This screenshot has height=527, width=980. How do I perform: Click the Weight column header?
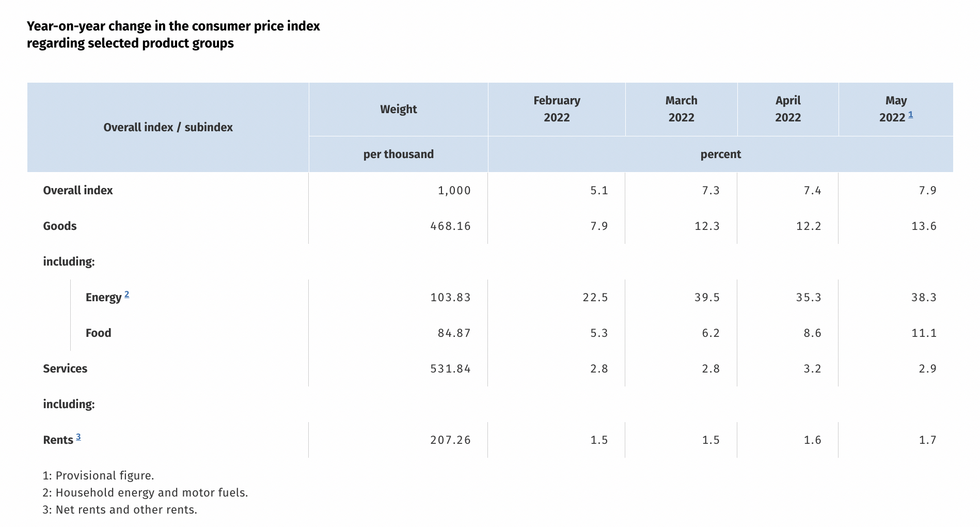click(x=398, y=109)
